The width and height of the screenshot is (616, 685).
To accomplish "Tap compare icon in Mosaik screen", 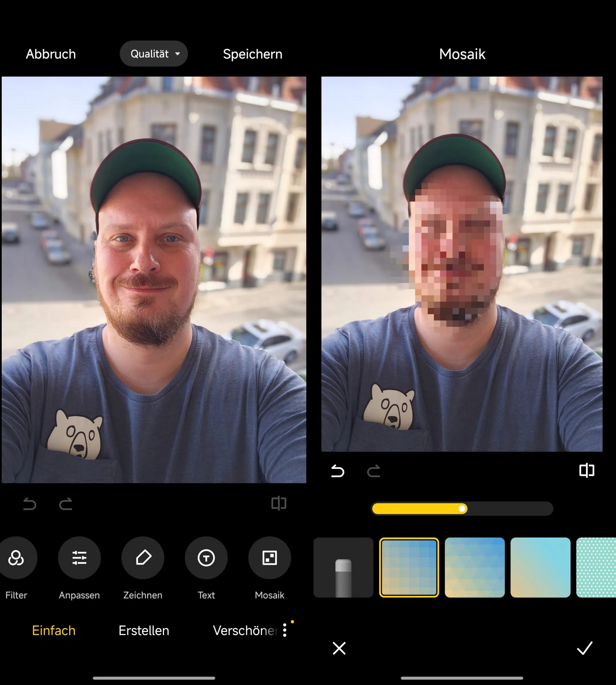I will click(x=587, y=470).
